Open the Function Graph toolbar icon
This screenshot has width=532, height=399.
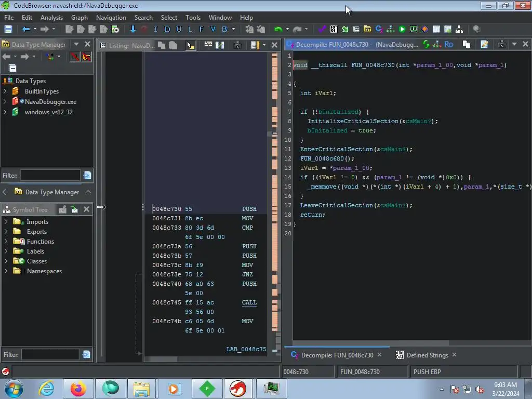tap(391, 29)
